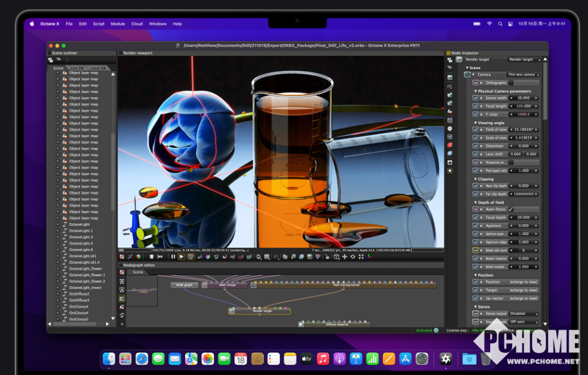Click the Node graph button
This screenshot has width=588, height=375.
184,285
